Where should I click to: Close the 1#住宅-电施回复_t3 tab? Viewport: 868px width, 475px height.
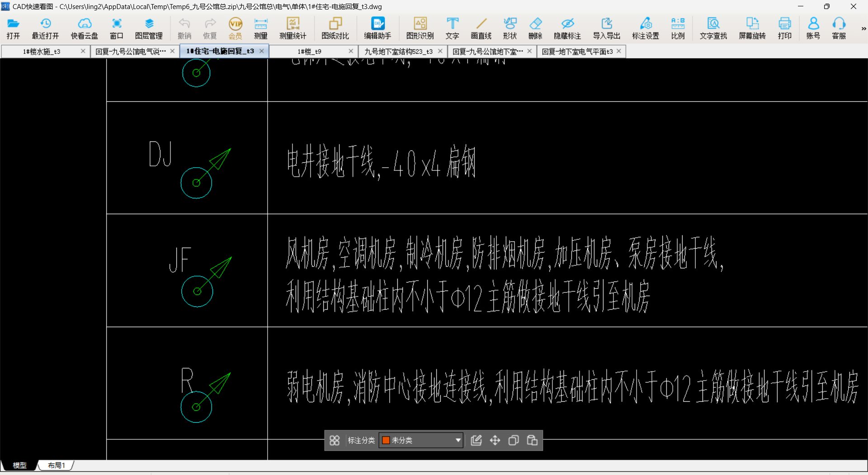[x=262, y=51]
